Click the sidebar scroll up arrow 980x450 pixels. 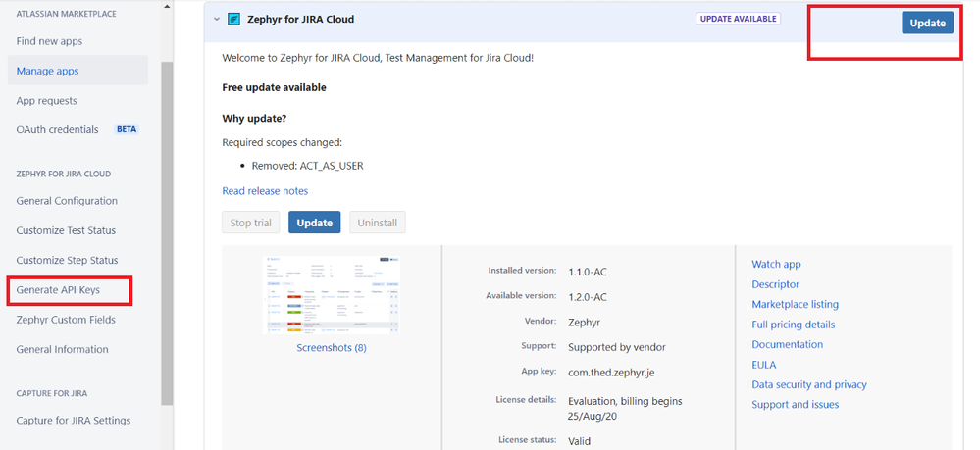pos(167,6)
